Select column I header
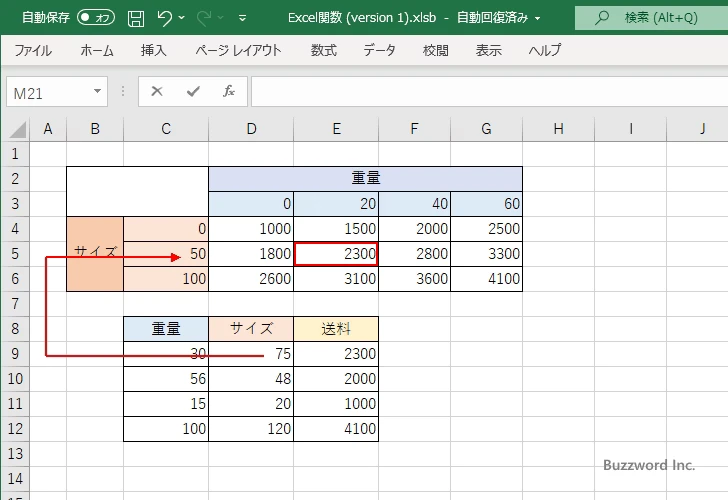Image resolution: width=728 pixels, height=500 pixels. click(x=630, y=129)
